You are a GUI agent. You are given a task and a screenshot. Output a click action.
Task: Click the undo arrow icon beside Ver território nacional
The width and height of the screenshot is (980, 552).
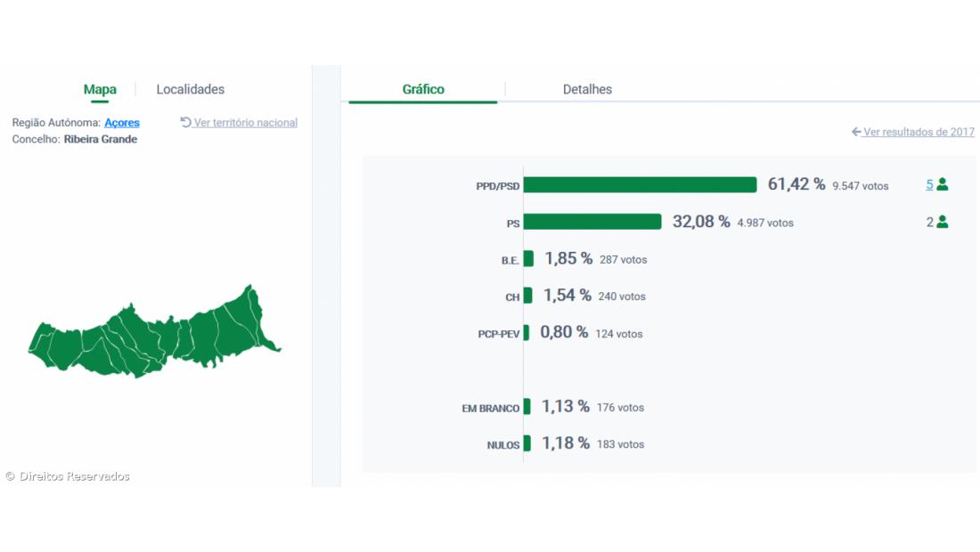click(x=185, y=122)
